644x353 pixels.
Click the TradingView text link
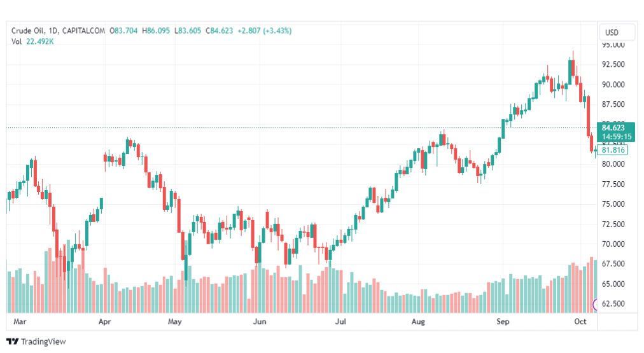point(43,342)
